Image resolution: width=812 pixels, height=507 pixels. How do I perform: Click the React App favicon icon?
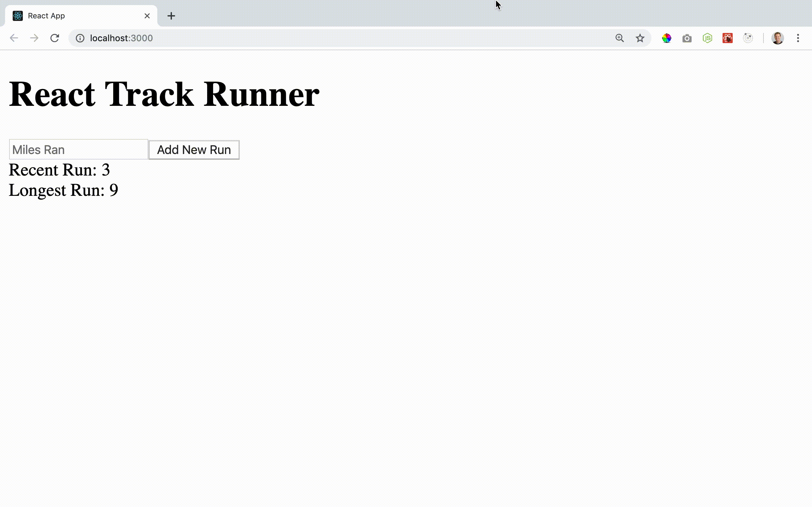click(x=17, y=16)
